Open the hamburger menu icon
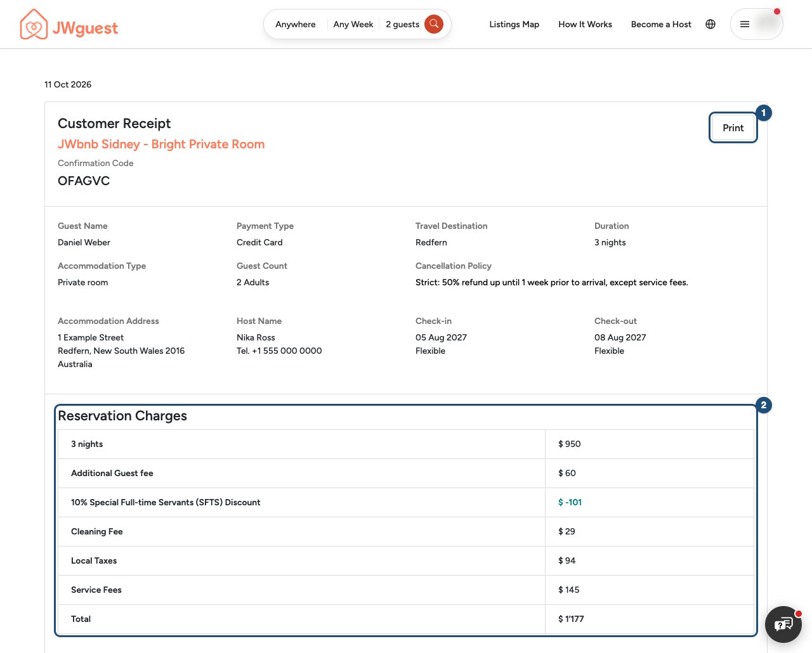The image size is (812, 653). click(745, 24)
